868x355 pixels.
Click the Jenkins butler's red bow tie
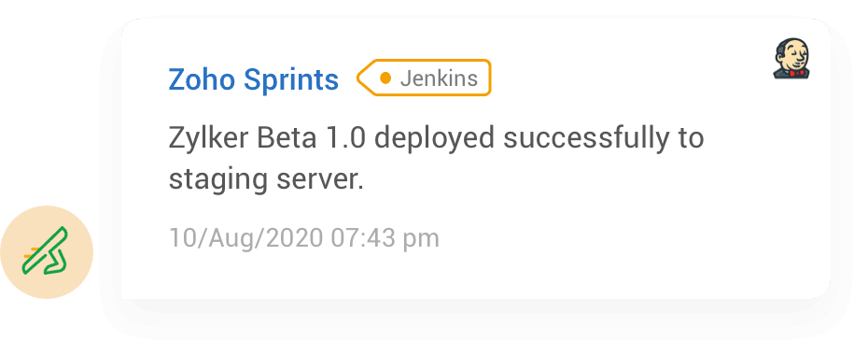point(797,73)
